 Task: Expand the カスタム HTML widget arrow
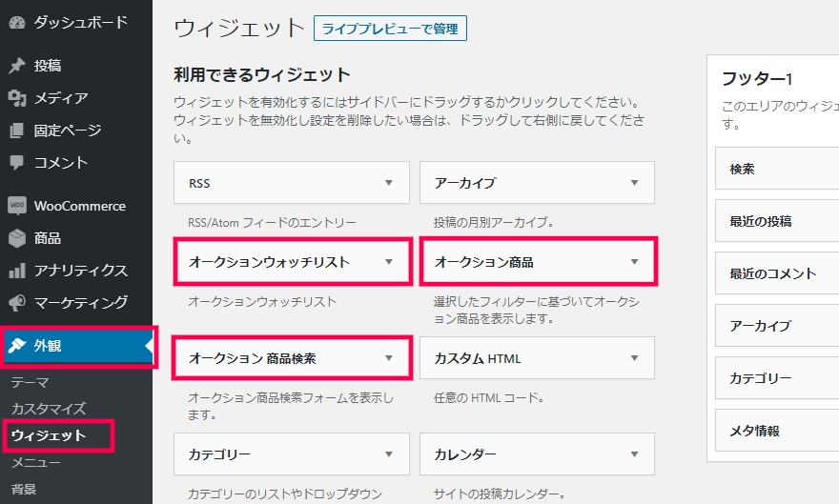point(635,358)
